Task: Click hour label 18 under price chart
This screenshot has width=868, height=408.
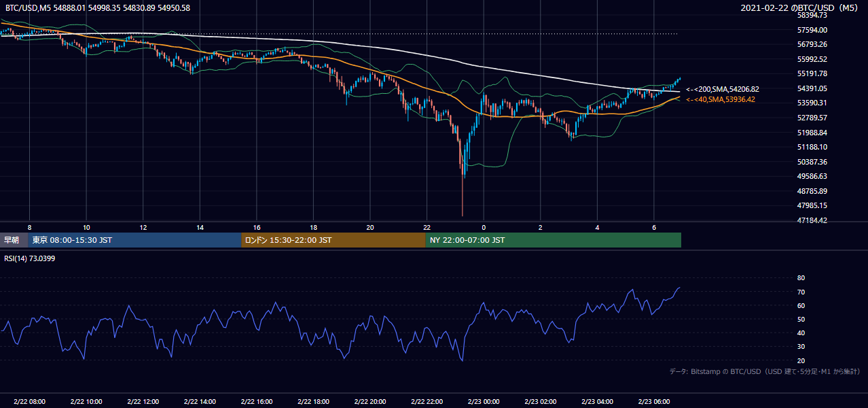Action: click(x=313, y=227)
